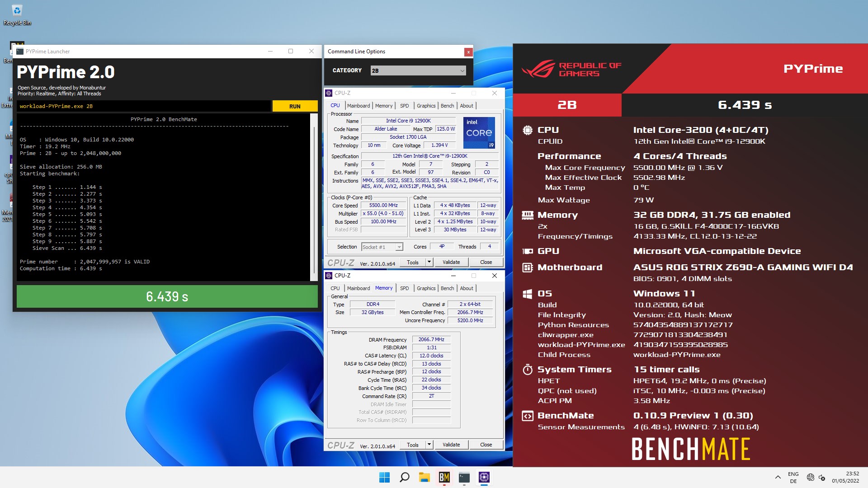Switch lower CPU-Z to CPU tab
This screenshot has width=868, height=488.
(335, 288)
